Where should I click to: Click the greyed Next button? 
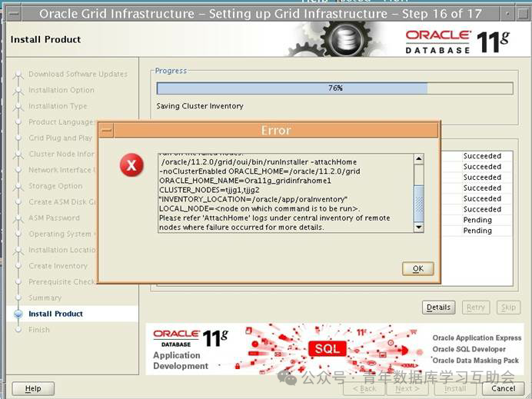(407, 388)
